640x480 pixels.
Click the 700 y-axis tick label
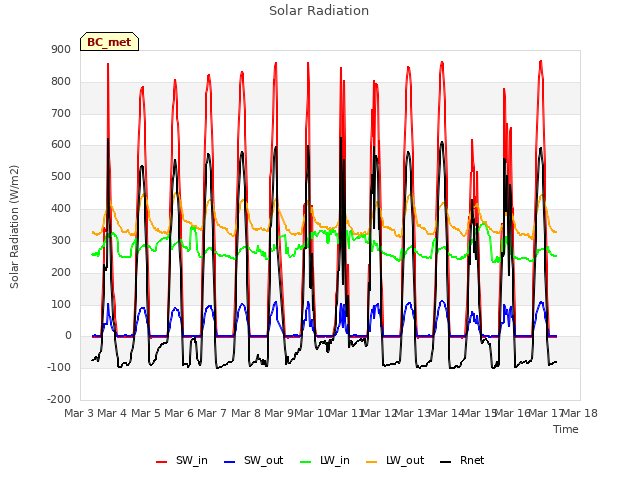[61, 113]
